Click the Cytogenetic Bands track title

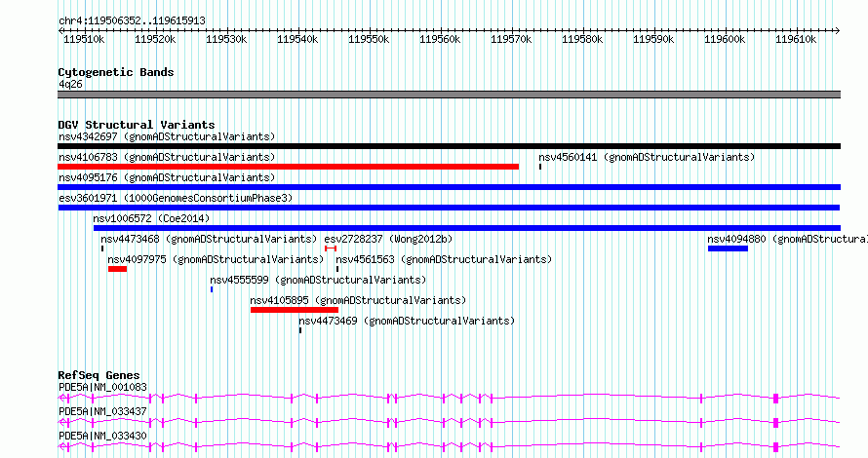click(x=116, y=72)
